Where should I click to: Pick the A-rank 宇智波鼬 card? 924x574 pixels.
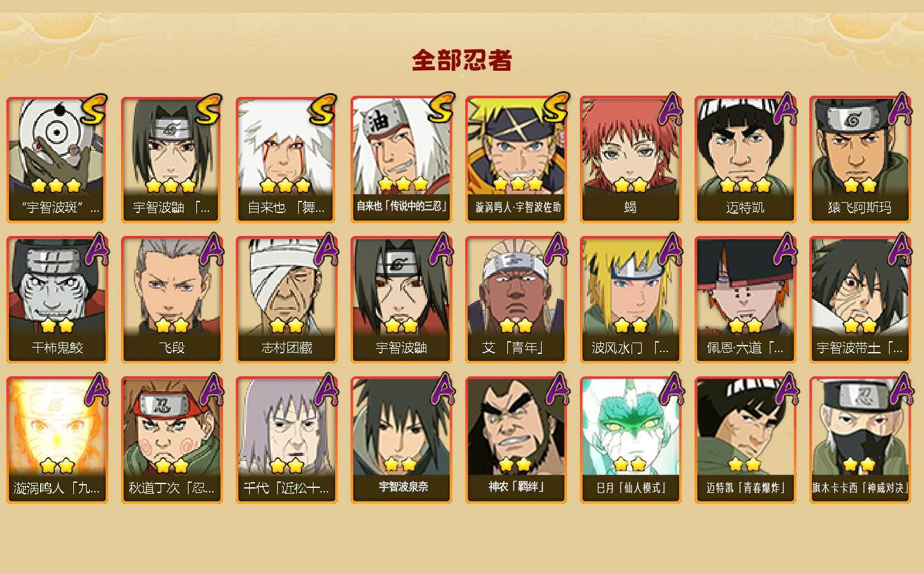point(401,300)
